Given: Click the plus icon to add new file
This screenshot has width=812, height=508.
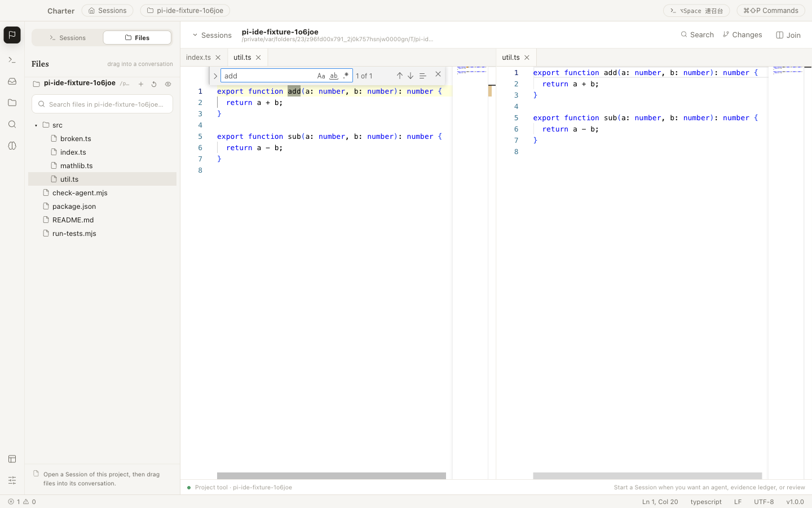Looking at the screenshot, I should 141,84.
